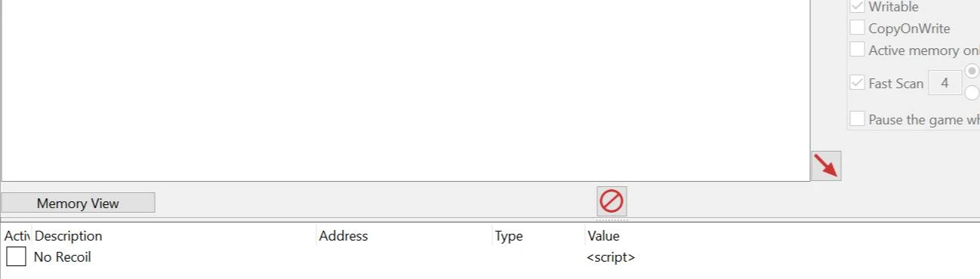Enable the Active memory only checkbox
980x279 pixels.
coord(857,50)
